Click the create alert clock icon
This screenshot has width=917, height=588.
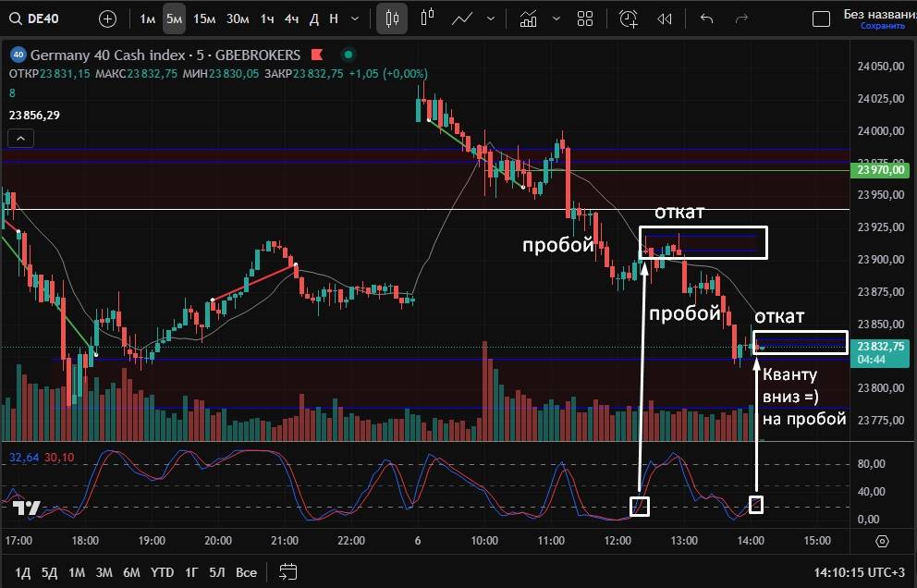(629, 18)
